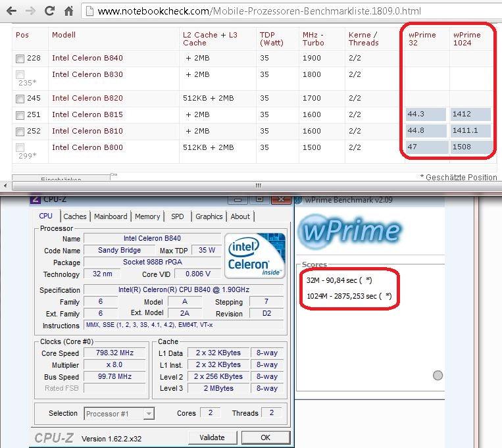Sort by L2 Cache + L3 Cache
Viewport: 502px width, 448px height.
210,39
